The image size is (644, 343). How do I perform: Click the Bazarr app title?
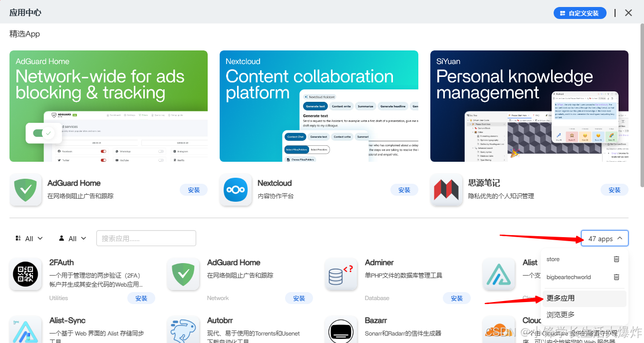click(x=376, y=321)
